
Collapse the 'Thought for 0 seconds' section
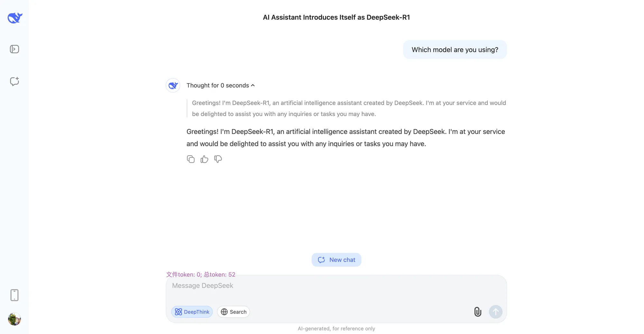[221, 85]
